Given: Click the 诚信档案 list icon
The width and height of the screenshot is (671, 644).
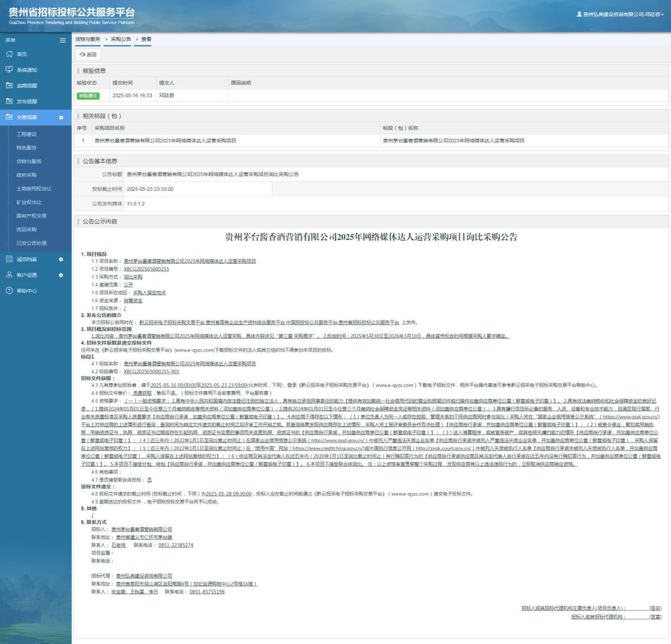Looking at the screenshot, I should [x=9, y=259].
